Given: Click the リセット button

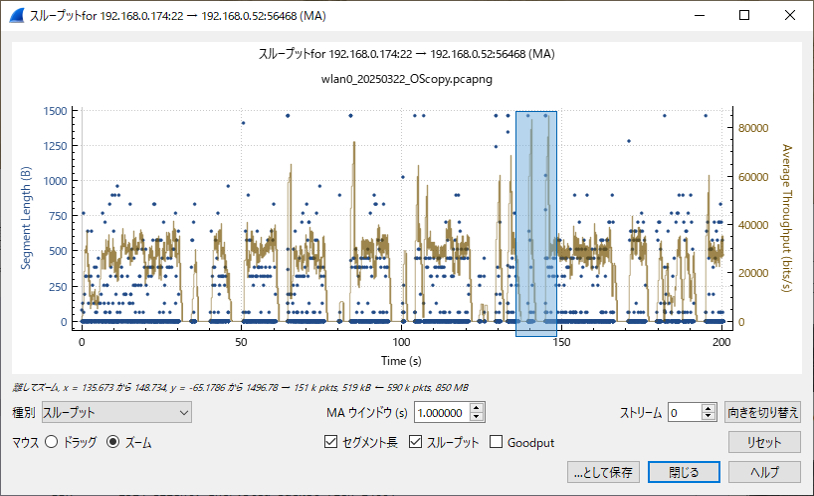Looking at the screenshot, I should (764, 443).
